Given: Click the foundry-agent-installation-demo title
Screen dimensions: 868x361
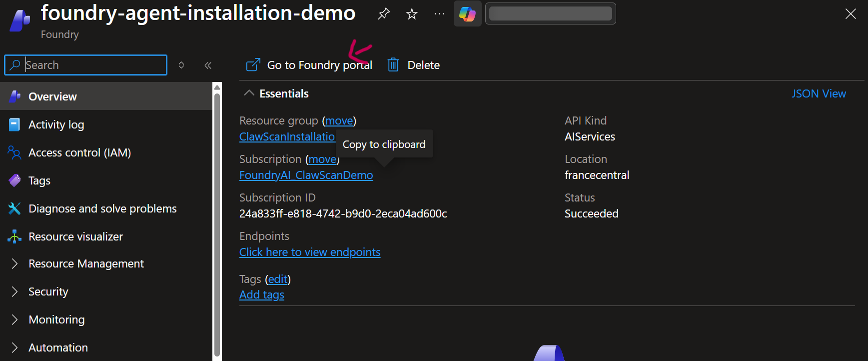Looking at the screenshot, I should (198, 12).
